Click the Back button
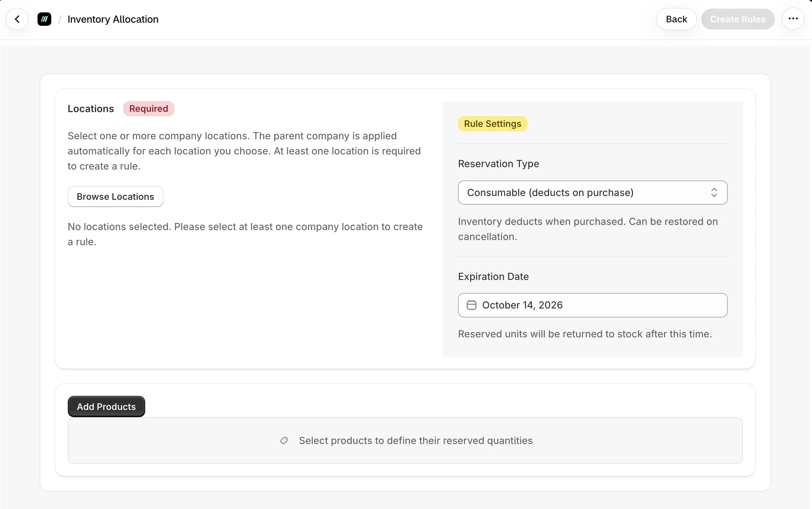This screenshot has height=509, width=812. (676, 19)
